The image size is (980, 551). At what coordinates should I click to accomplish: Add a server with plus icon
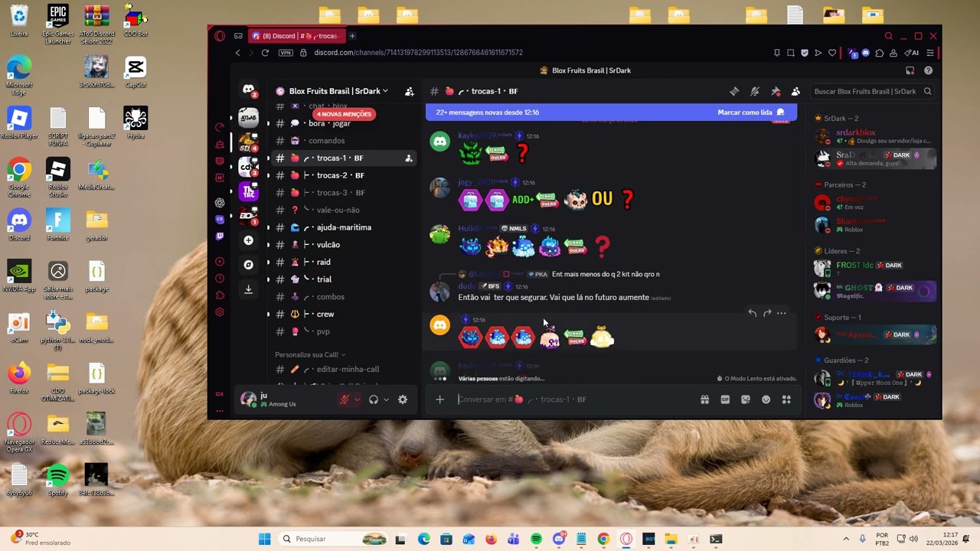(x=248, y=240)
